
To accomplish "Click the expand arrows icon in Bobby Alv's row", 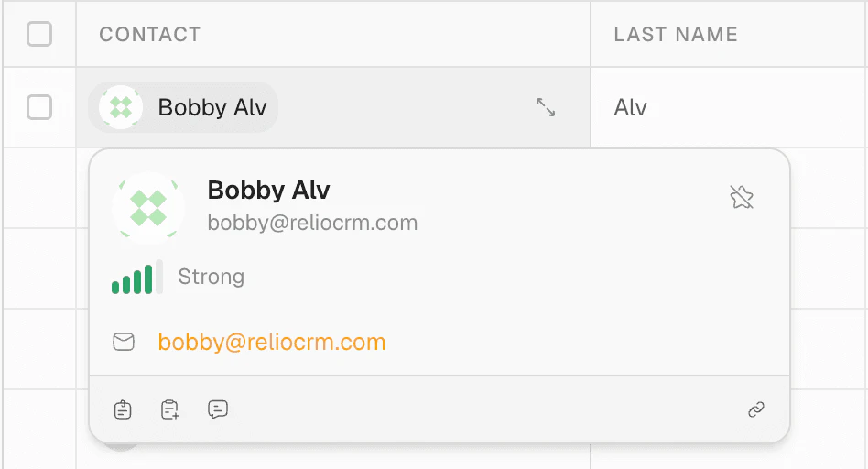I will point(546,108).
